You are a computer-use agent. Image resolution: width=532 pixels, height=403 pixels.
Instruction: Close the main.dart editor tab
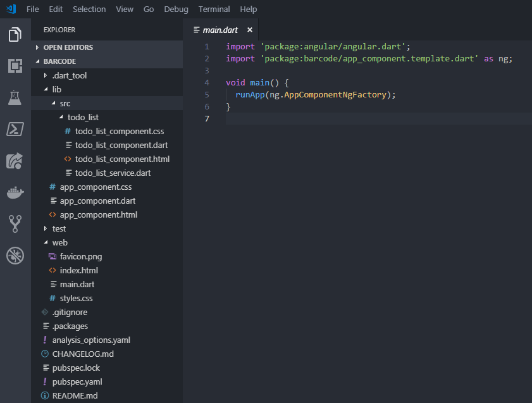coord(250,30)
